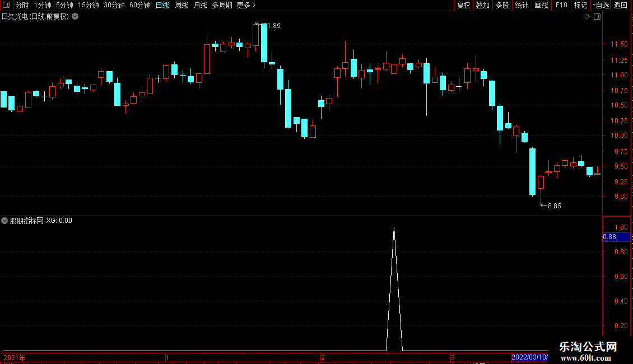The image size is (633, 364).
Task: Click the 0.88 value marker on axis
Action: coord(616,237)
